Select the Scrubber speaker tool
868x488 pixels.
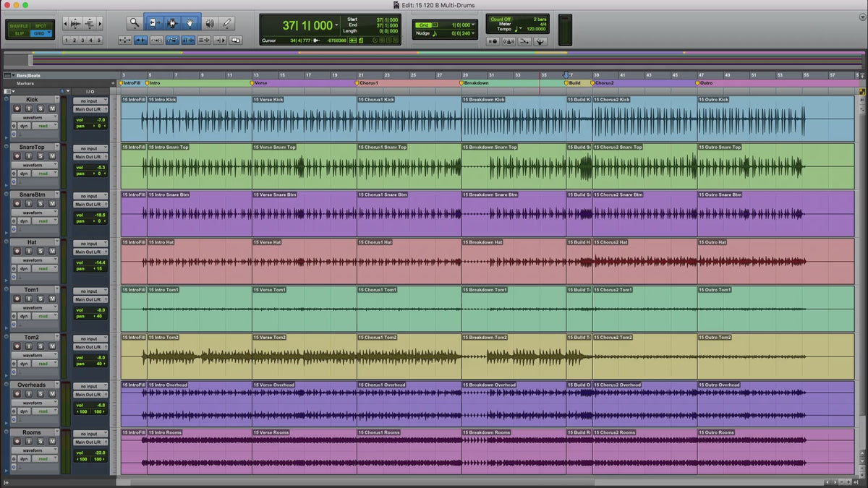coord(209,23)
